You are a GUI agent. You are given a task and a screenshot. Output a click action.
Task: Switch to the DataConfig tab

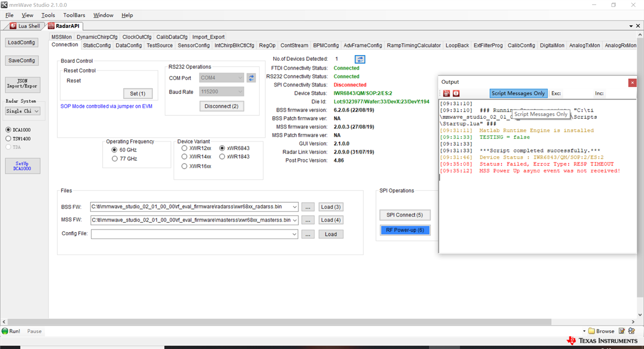[129, 46]
